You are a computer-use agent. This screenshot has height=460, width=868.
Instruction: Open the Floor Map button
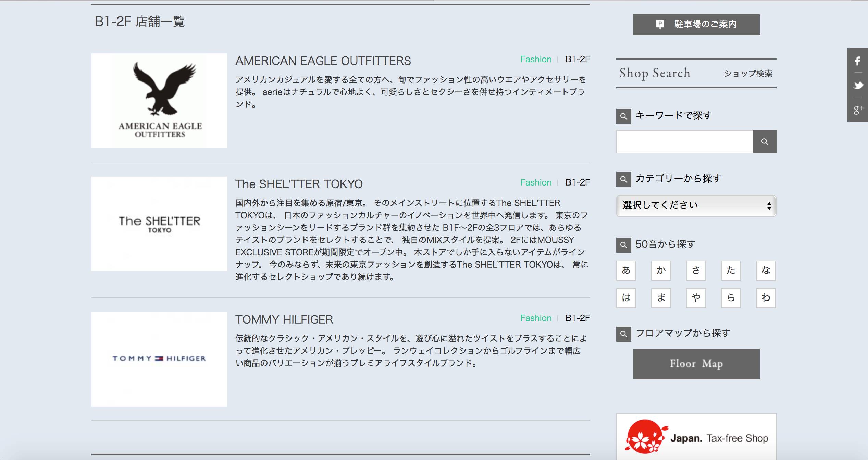click(696, 364)
